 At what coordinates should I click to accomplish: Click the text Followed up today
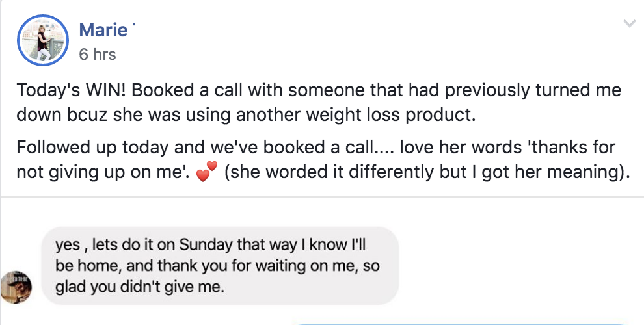92,148
